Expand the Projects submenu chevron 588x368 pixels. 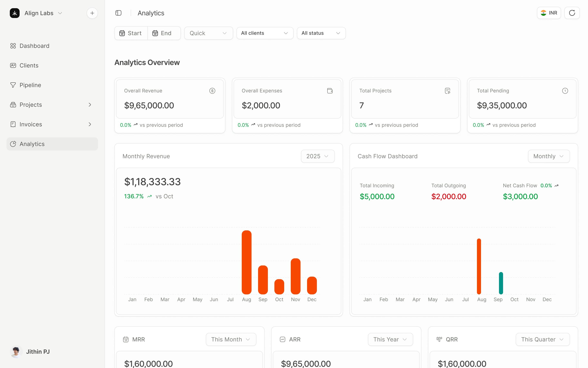click(x=90, y=105)
